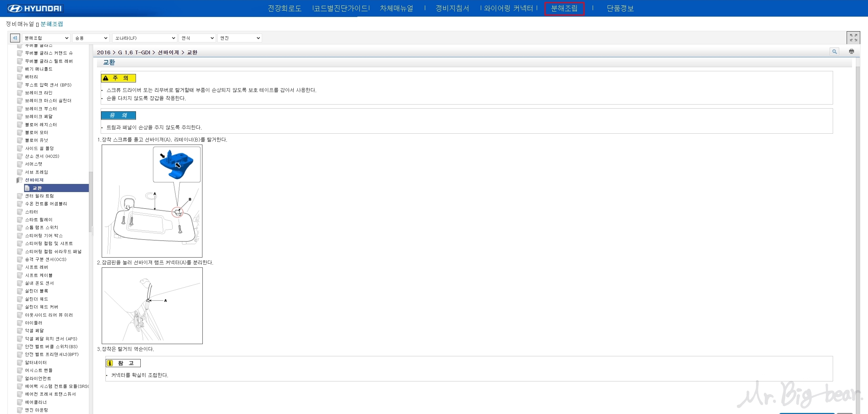Select 브레이크 페달 in the tree
This screenshot has height=414, width=868.
pos(39,116)
